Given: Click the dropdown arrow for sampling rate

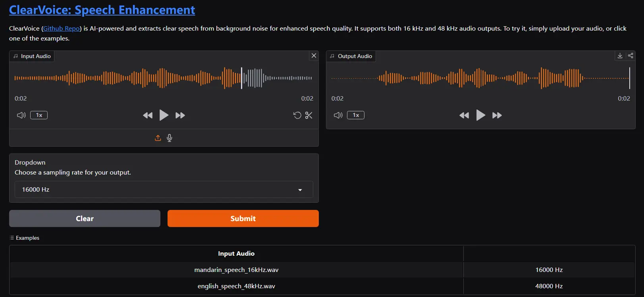Looking at the screenshot, I should pos(300,190).
